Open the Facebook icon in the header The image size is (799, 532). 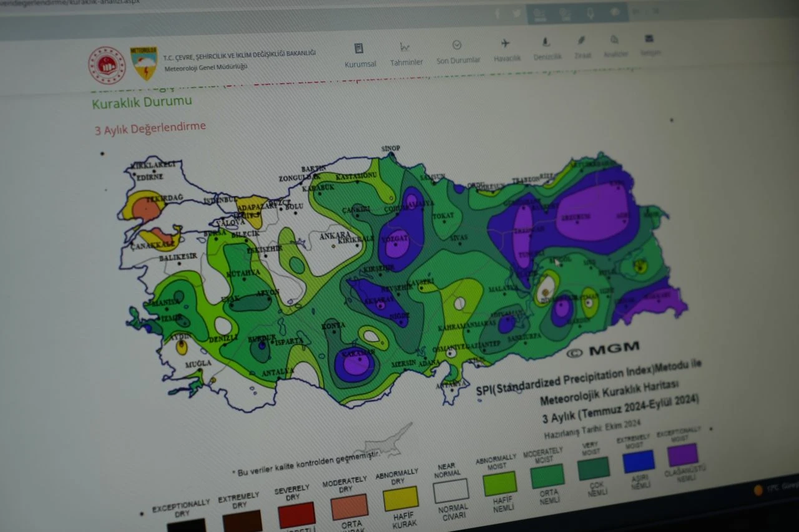coord(498,13)
